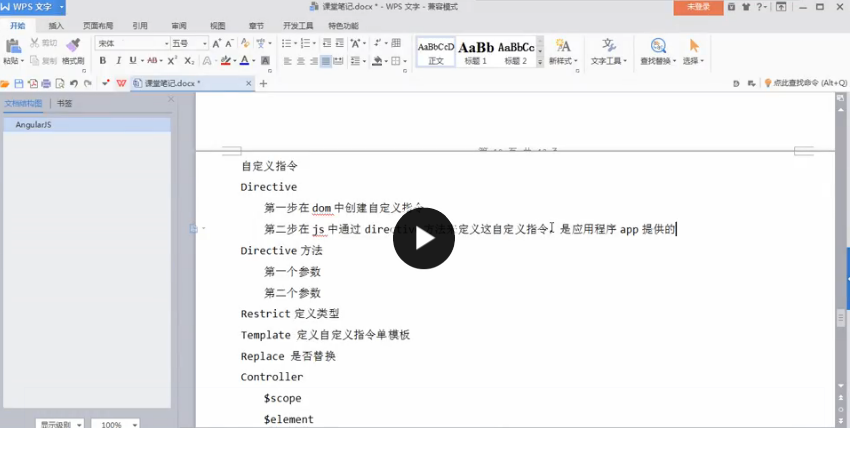Toggle justified alignment

326,61
